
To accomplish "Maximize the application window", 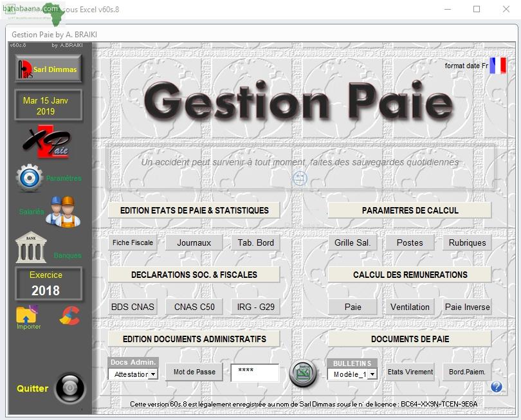I will point(477,9).
